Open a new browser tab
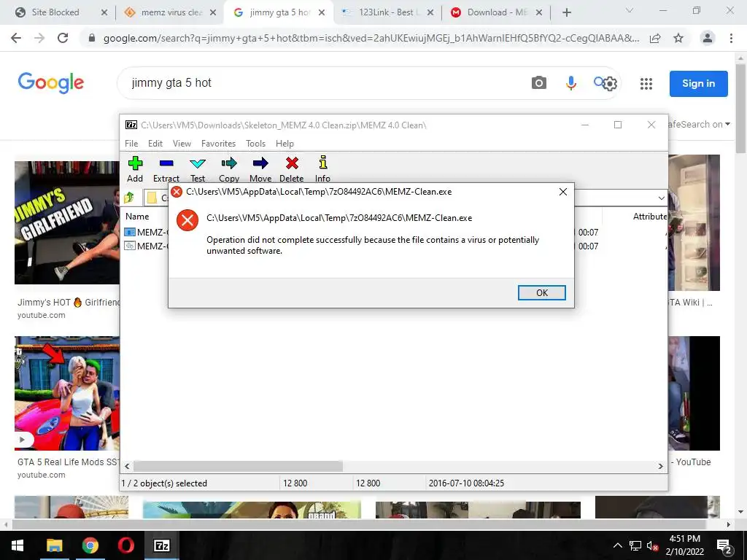This screenshot has height=560, width=747. [566, 13]
